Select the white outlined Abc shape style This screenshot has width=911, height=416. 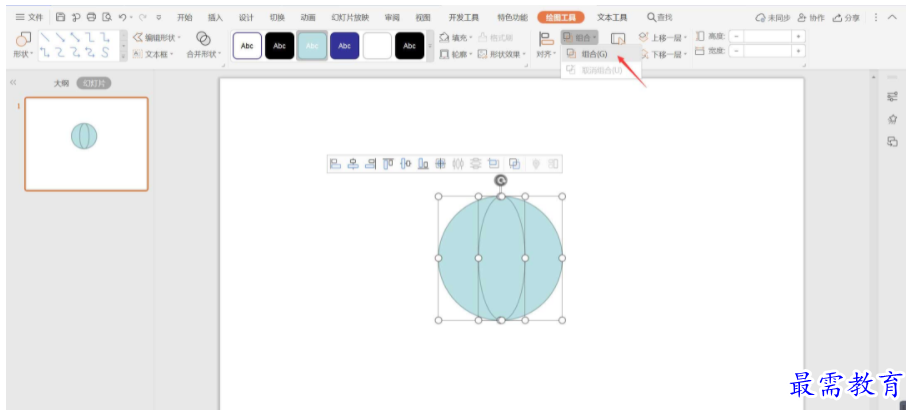[248, 46]
